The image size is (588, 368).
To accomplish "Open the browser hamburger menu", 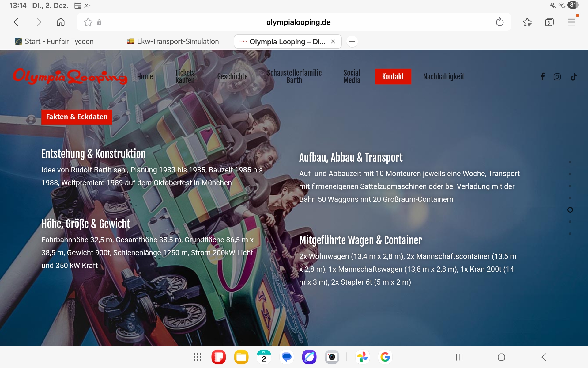I will pyautogui.click(x=571, y=22).
